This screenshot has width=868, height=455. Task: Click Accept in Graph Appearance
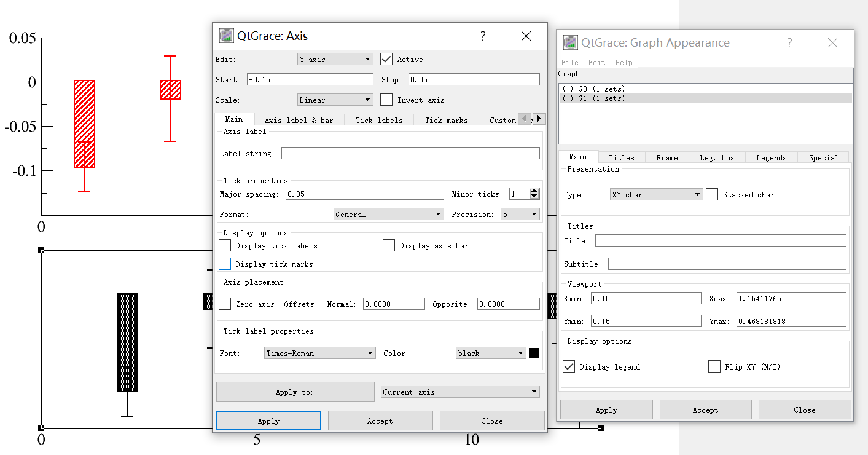point(705,409)
